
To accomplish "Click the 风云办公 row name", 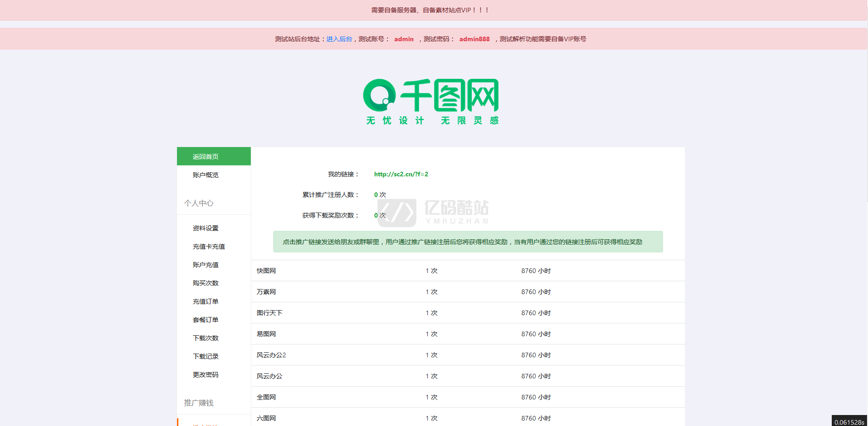I will (270, 376).
